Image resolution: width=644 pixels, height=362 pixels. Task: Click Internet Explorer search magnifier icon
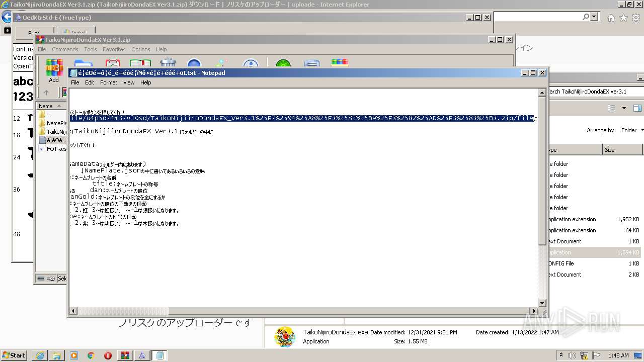click(x=586, y=17)
